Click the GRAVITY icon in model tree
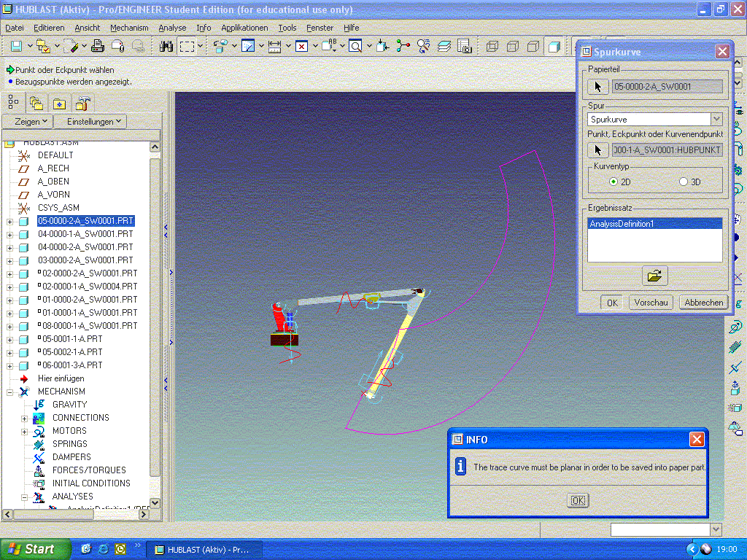The image size is (747, 560). tap(39, 404)
